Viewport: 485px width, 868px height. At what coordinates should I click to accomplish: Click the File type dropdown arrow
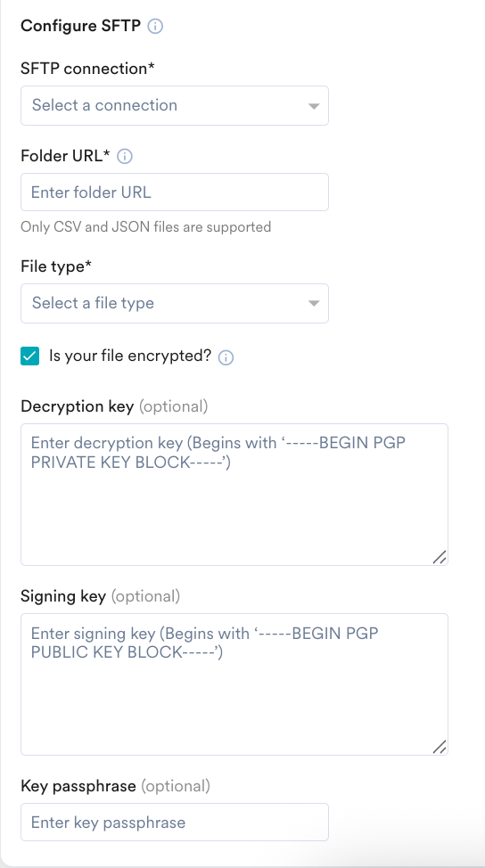tap(314, 303)
